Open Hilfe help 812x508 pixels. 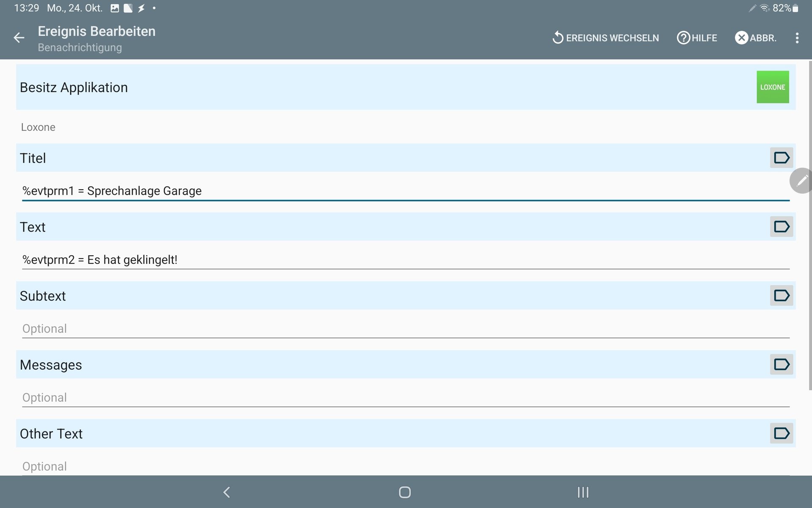[697, 38]
